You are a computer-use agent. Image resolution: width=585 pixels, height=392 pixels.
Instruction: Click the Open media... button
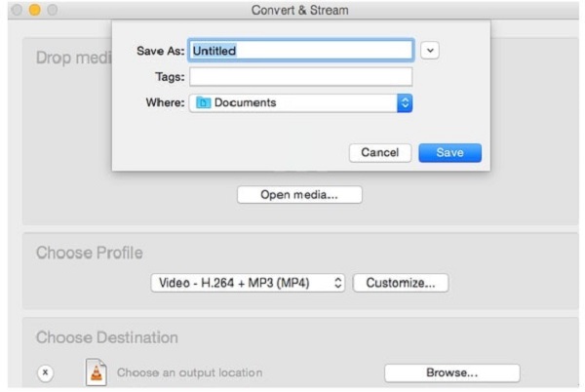[299, 195]
